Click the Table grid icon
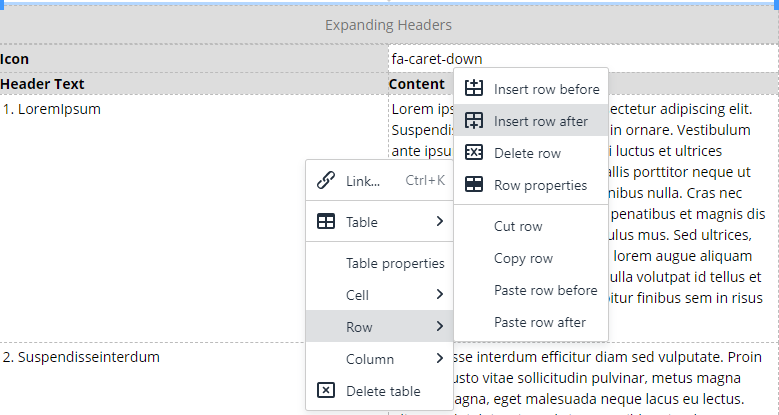 click(325, 222)
